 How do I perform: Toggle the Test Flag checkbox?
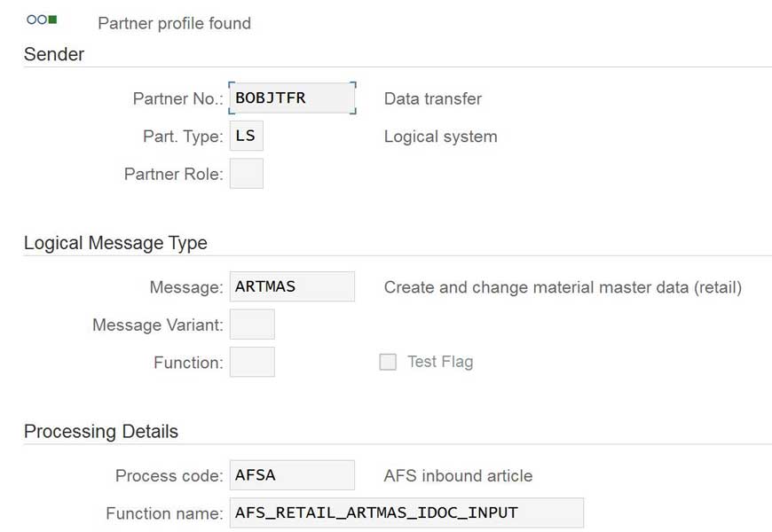point(388,362)
